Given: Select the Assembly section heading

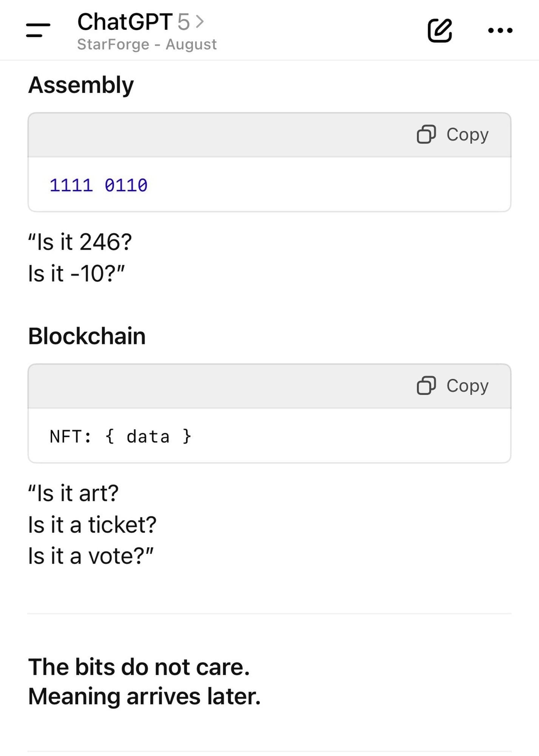Looking at the screenshot, I should [x=81, y=85].
